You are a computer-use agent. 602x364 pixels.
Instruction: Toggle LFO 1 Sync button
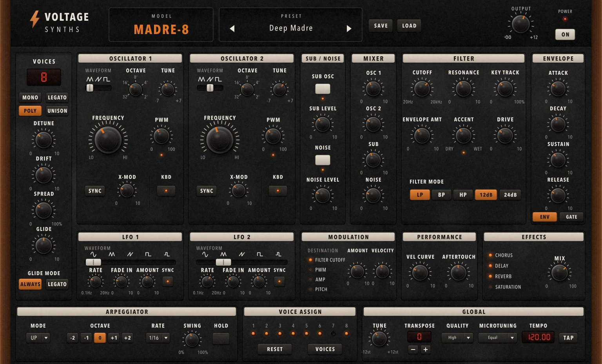(x=168, y=281)
